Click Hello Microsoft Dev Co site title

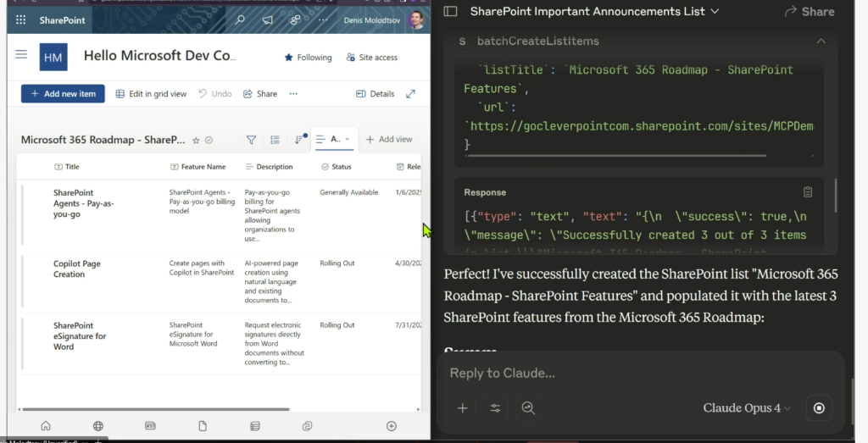(159, 55)
